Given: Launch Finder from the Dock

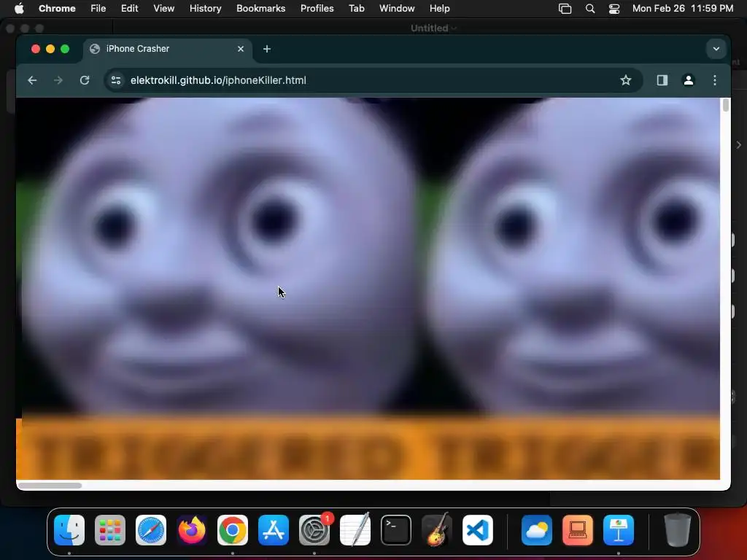Looking at the screenshot, I should 69,530.
